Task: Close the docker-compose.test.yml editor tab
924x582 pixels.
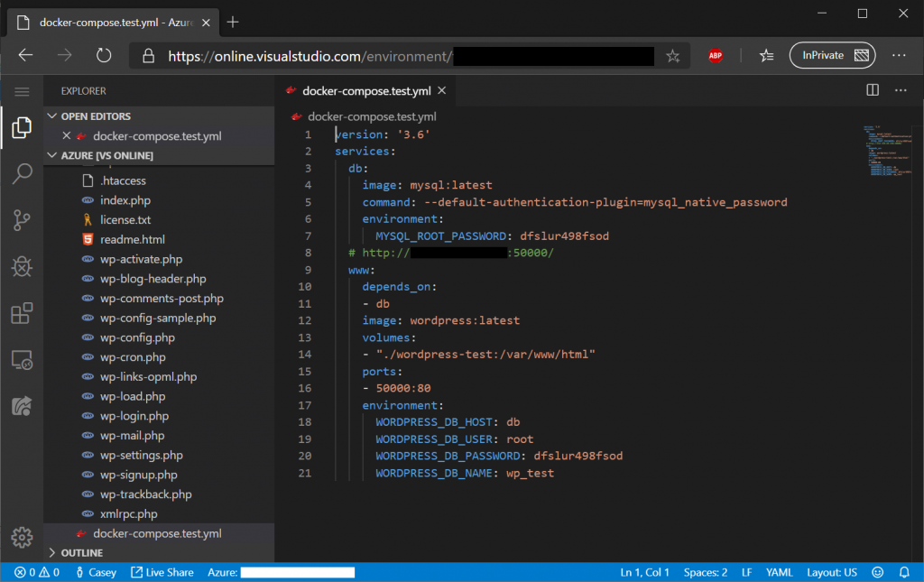Action: (441, 90)
